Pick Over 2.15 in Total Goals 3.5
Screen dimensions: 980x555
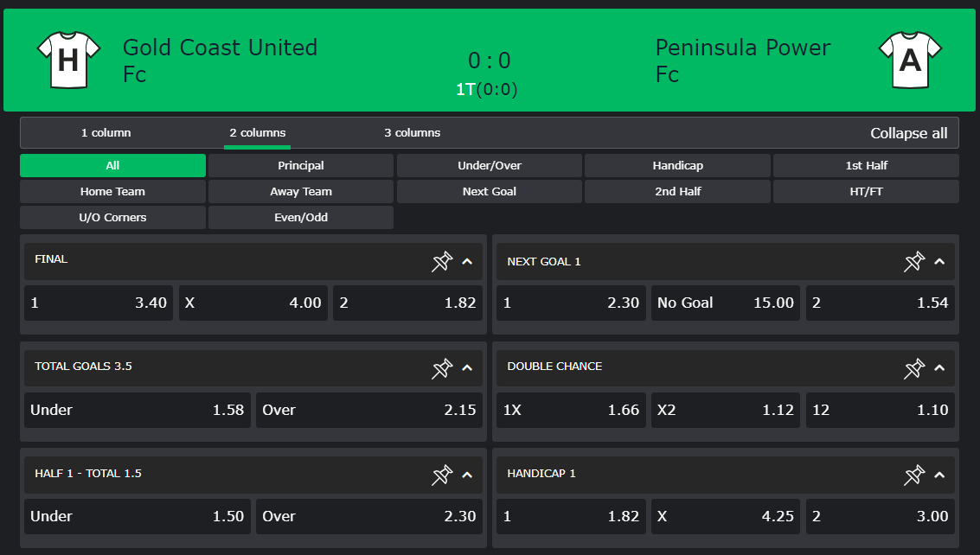pos(368,410)
